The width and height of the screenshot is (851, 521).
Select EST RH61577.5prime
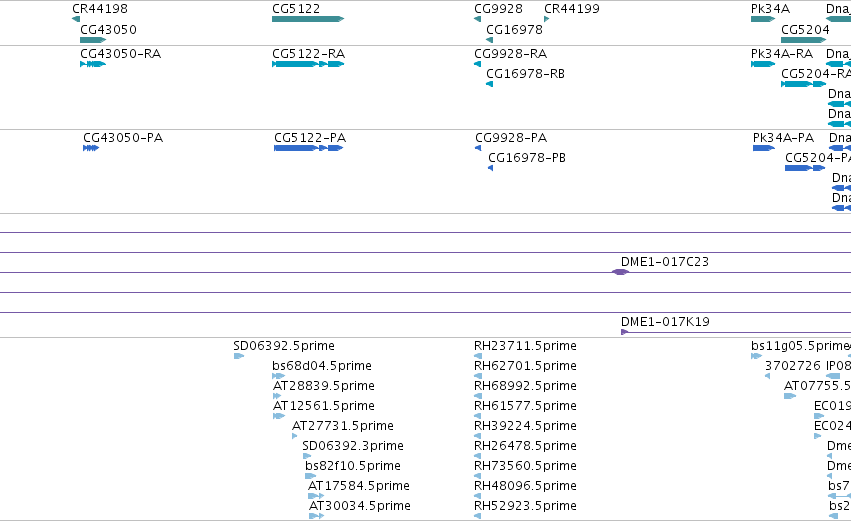tap(478, 416)
